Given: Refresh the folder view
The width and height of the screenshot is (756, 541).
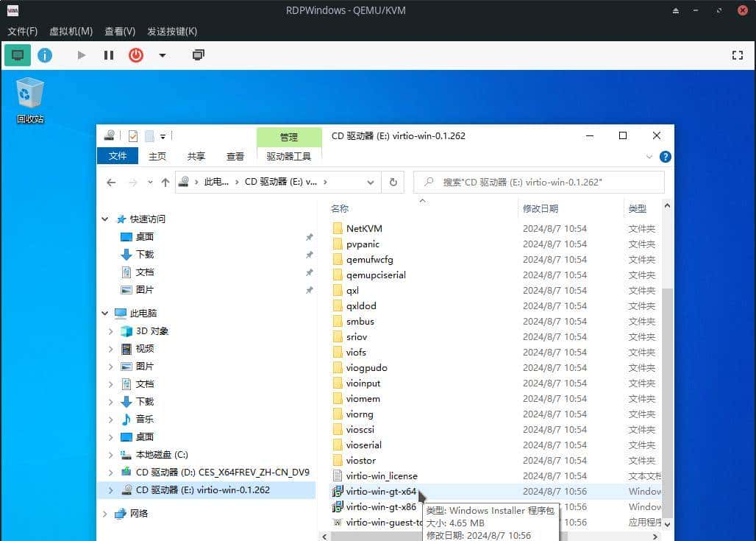Looking at the screenshot, I should pos(393,182).
